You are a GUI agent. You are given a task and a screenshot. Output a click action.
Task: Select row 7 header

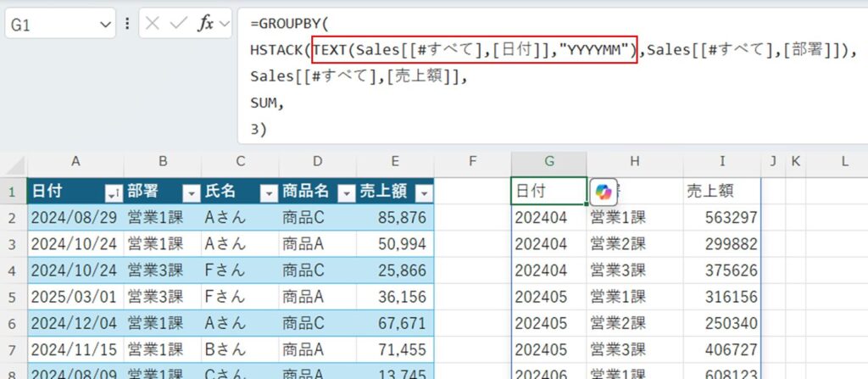click(14, 349)
